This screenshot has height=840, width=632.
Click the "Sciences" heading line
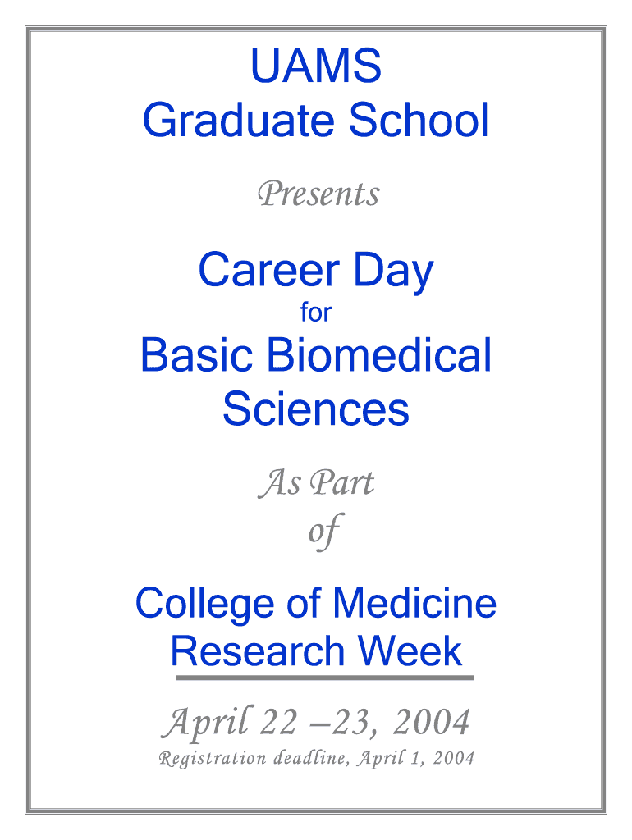point(316,409)
